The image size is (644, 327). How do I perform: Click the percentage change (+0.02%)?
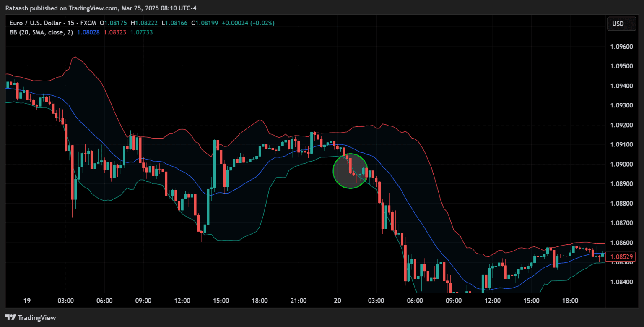click(262, 23)
